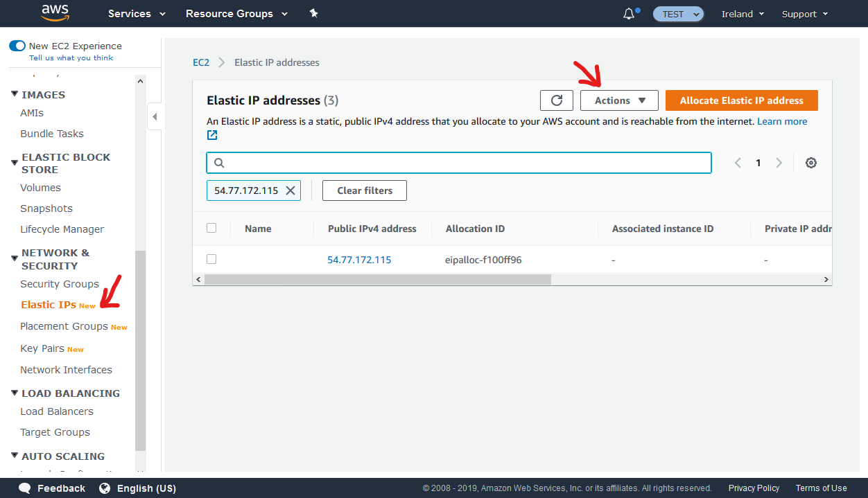Open Snapshots in the sidebar
This screenshot has height=498, width=868.
click(46, 208)
